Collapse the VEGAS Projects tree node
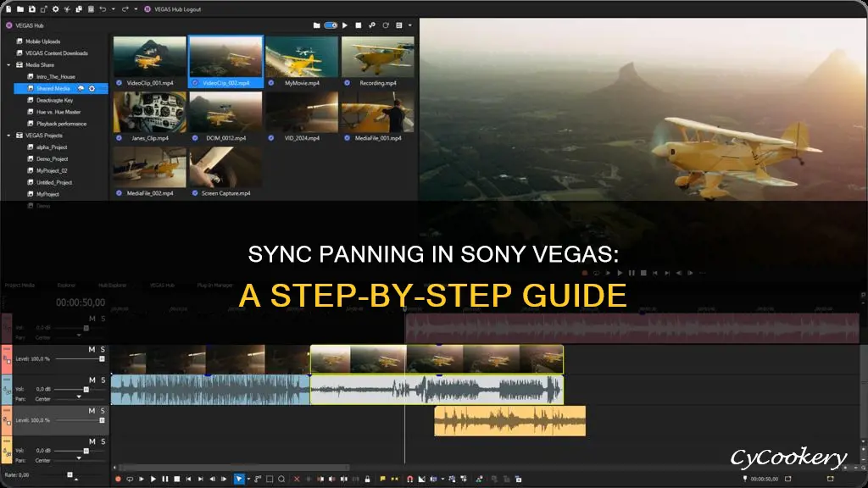 click(x=8, y=136)
